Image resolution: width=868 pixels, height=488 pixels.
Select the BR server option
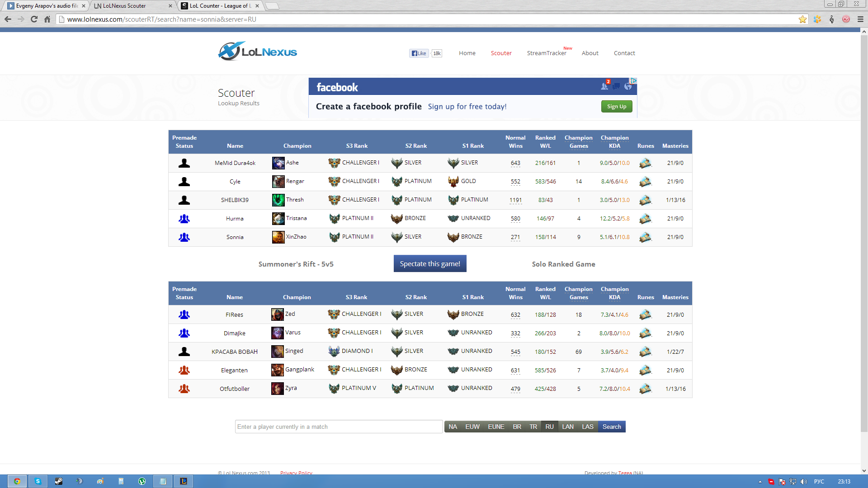point(517,427)
